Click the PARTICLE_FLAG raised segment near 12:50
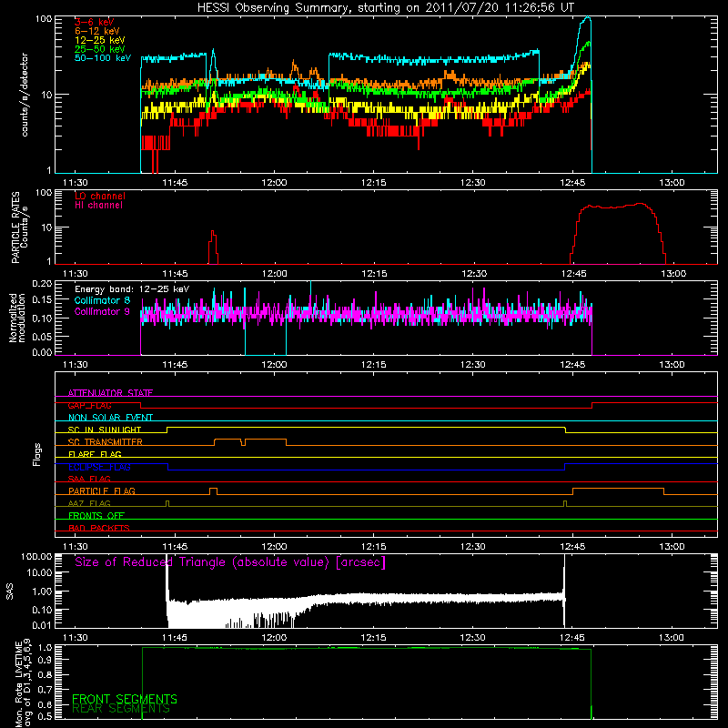 pyautogui.click(x=618, y=489)
